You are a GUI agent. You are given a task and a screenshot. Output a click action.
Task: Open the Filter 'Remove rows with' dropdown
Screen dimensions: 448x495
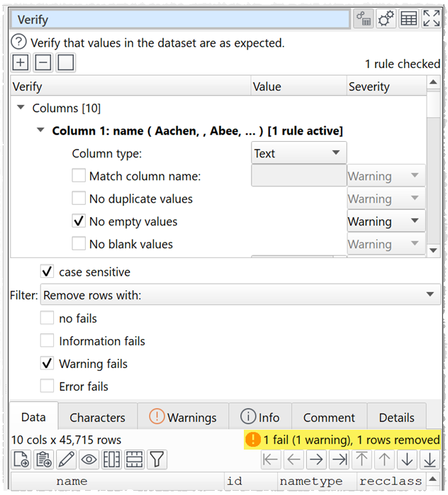[x=241, y=295]
